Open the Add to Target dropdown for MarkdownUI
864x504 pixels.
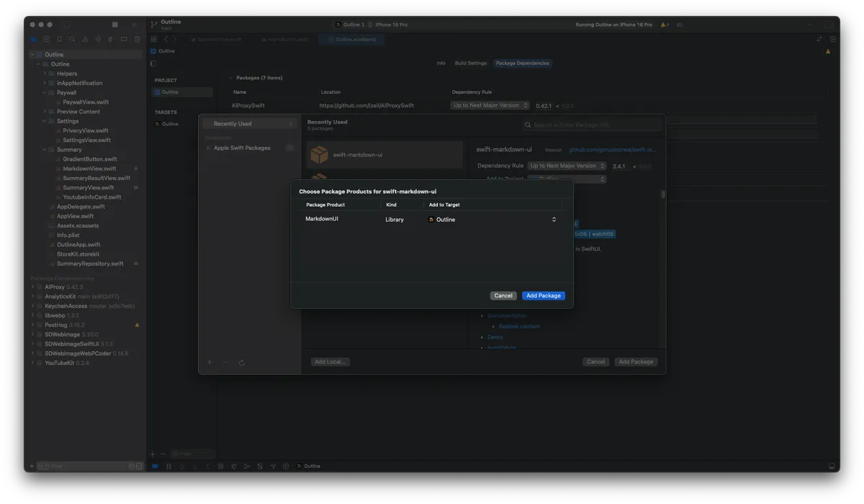(x=492, y=220)
